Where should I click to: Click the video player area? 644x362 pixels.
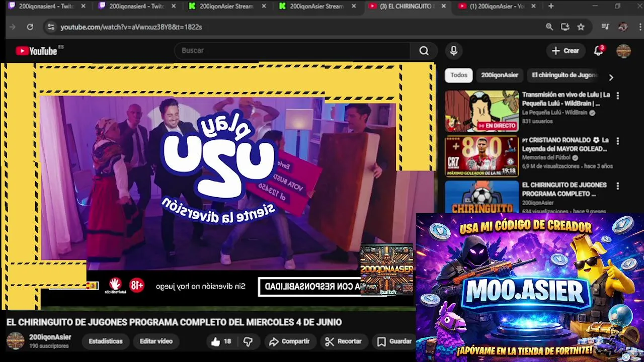coord(217,186)
